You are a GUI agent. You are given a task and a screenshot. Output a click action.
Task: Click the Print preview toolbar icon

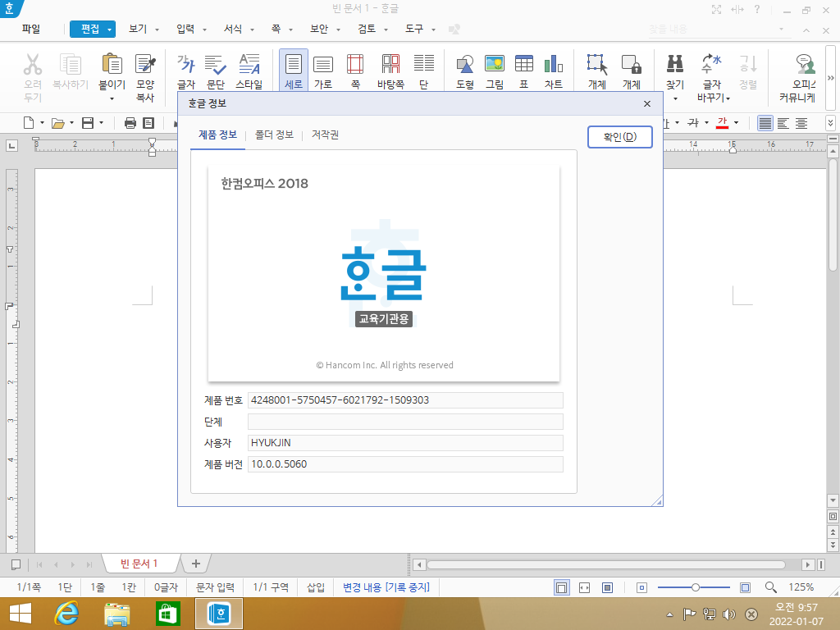point(148,123)
